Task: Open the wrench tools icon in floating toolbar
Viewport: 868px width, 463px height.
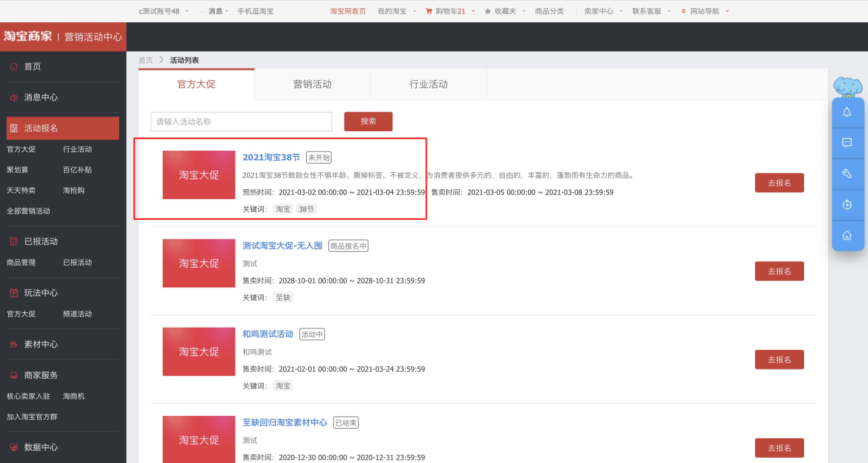Action: [x=847, y=174]
